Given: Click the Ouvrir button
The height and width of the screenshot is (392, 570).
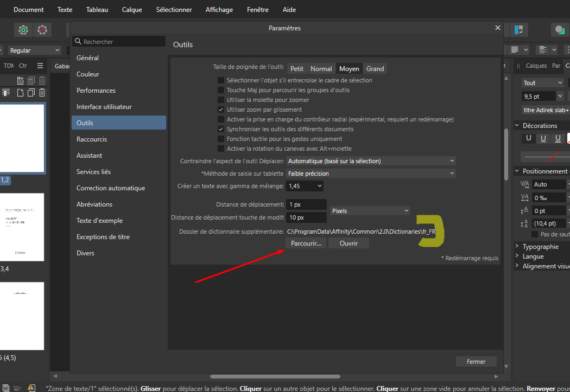Looking at the screenshot, I should (349, 243).
